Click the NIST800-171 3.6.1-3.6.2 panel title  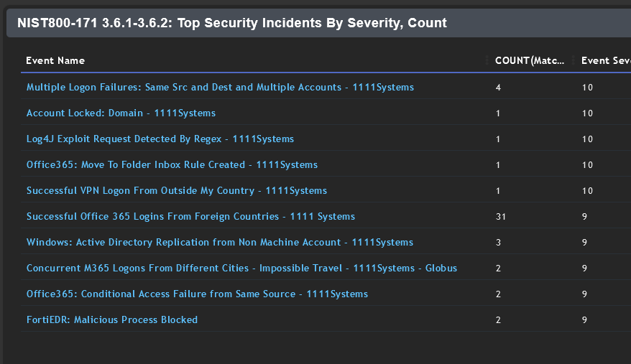(232, 24)
